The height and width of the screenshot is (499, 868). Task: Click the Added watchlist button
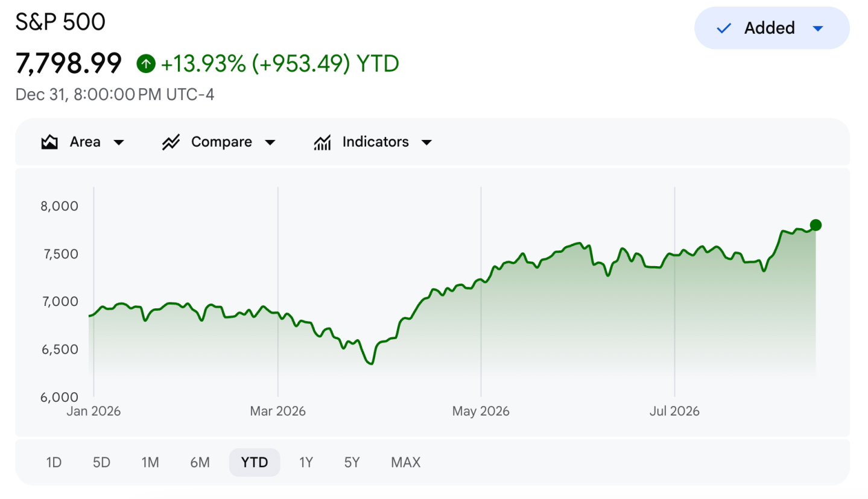click(x=772, y=28)
